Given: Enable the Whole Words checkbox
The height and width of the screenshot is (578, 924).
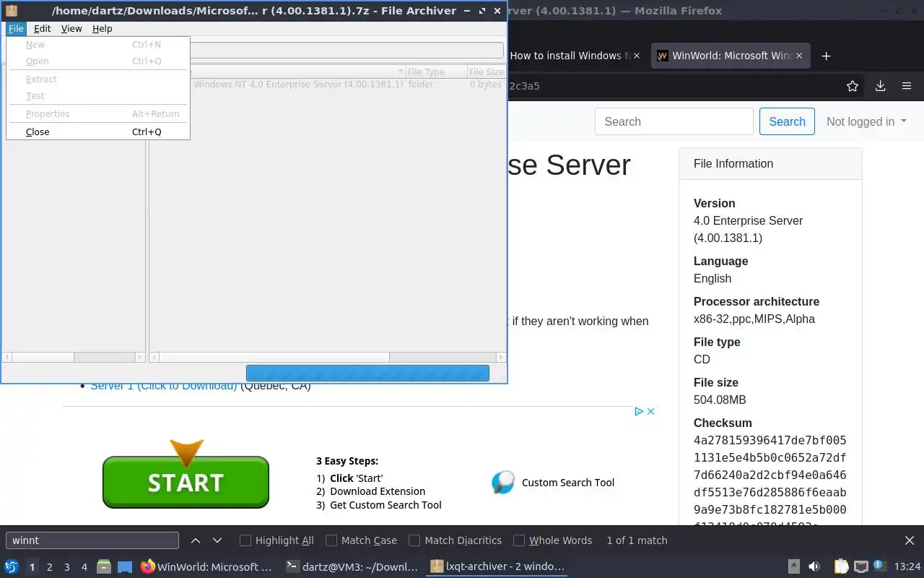Looking at the screenshot, I should (x=519, y=540).
